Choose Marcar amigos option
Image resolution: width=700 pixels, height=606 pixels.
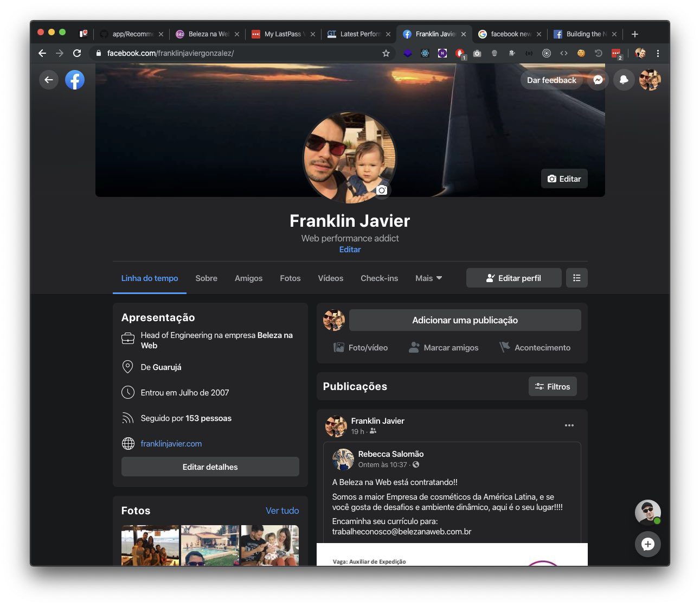[444, 347]
